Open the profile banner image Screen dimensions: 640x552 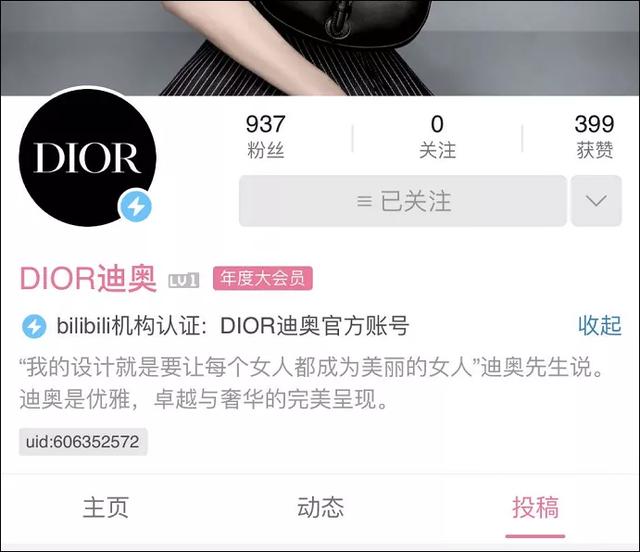click(x=320, y=48)
